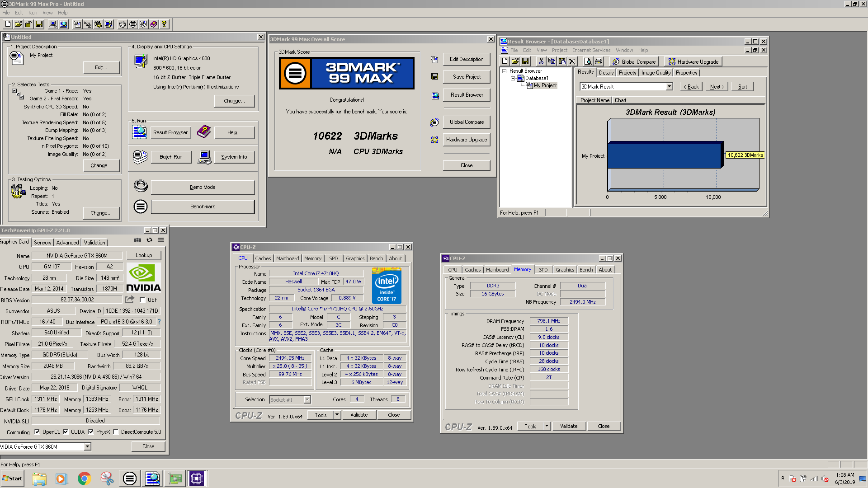Screen dimensions: 868x488
Task: Toggle the CUDA checkbox in GPU-Z
Action: tap(66, 432)
